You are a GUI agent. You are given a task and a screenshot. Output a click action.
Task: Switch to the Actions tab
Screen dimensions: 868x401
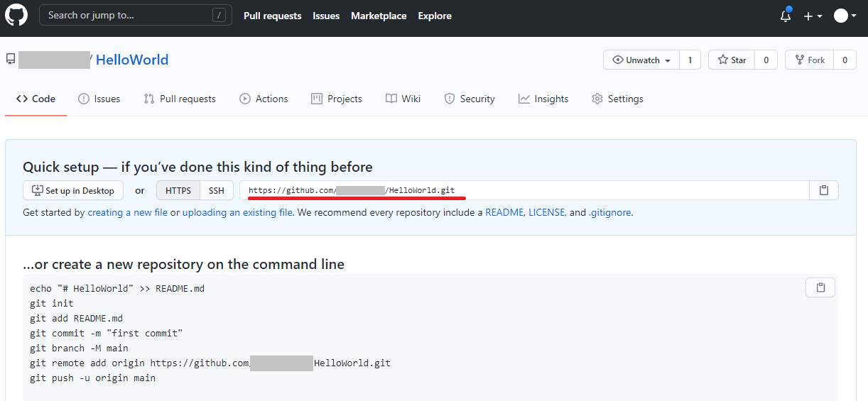(264, 99)
